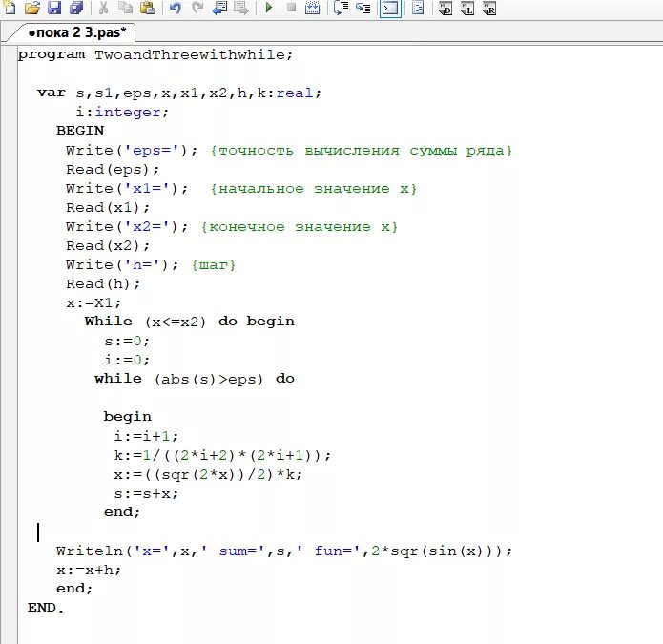Click comment 'конечное значение x'
The image size is (663, 644).
coord(299,227)
